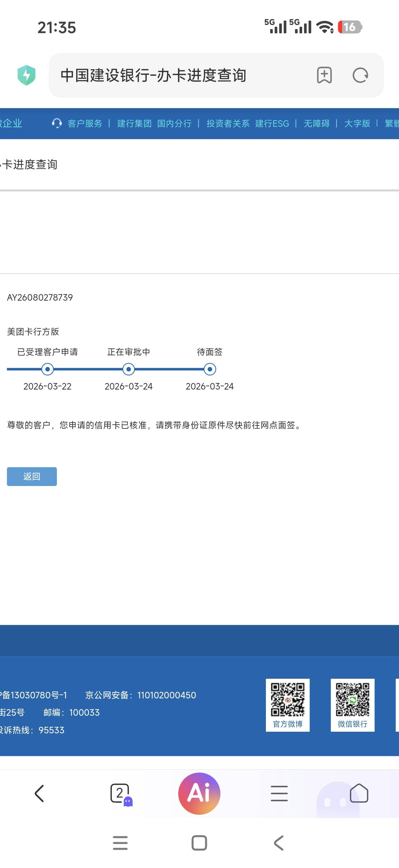
Task: Launch the browser Ai assistant
Action: coord(199,793)
